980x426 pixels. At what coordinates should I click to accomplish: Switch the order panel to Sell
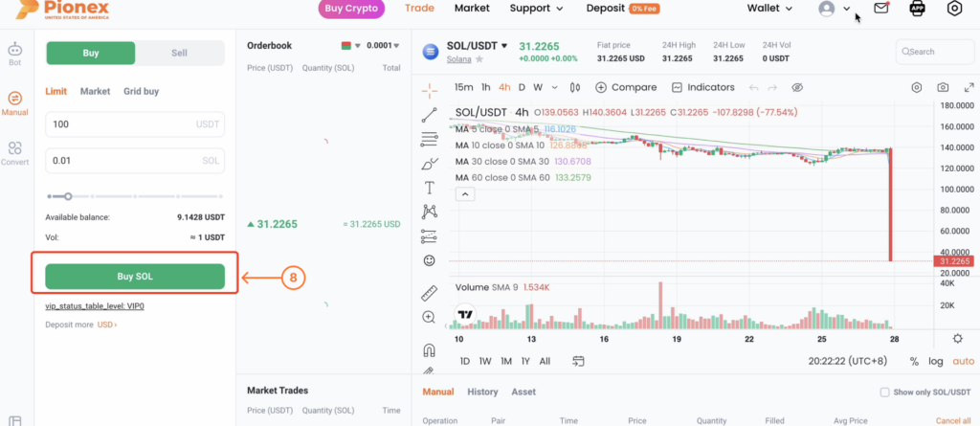[x=179, y=54]
